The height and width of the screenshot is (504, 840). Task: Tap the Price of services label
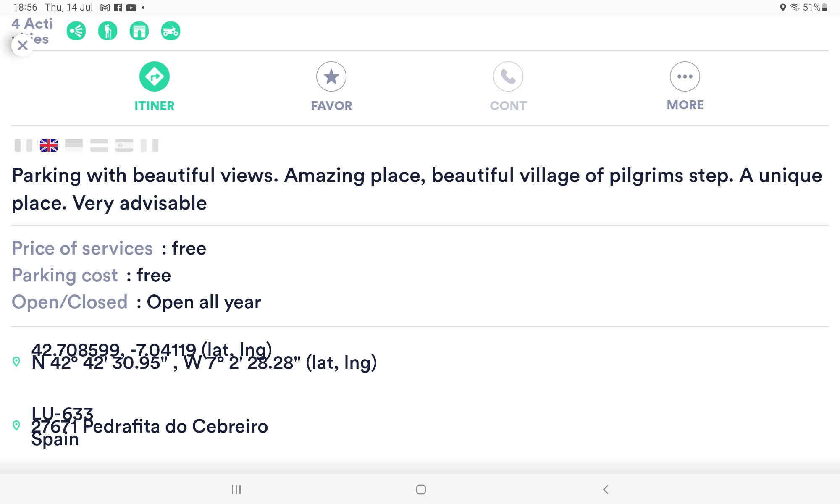(82, 248)
